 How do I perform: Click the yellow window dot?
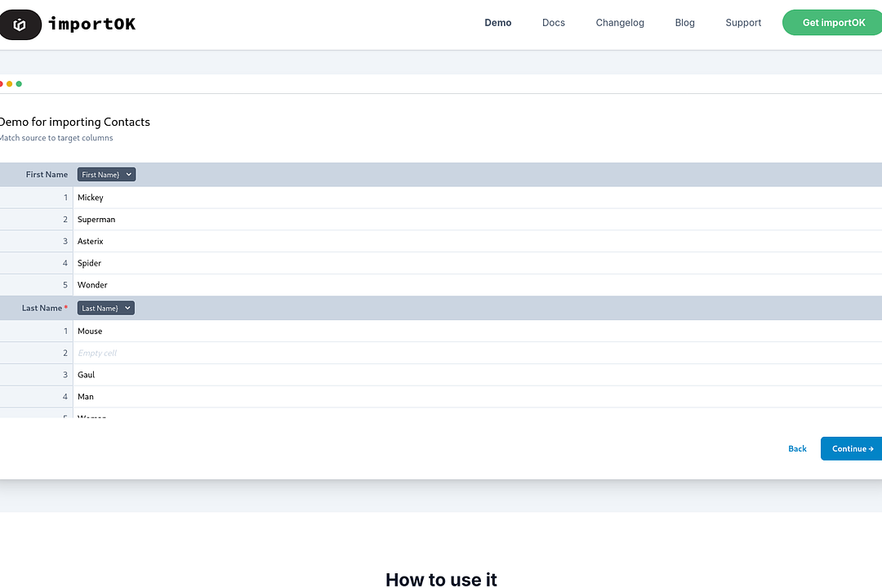coord(9,84)
